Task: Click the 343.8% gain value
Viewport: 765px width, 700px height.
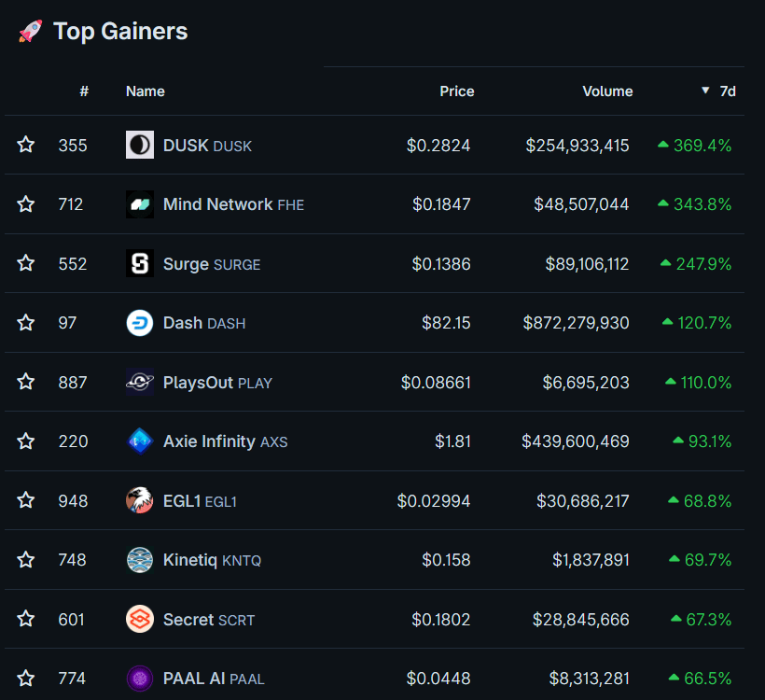Action: [702, 204]
